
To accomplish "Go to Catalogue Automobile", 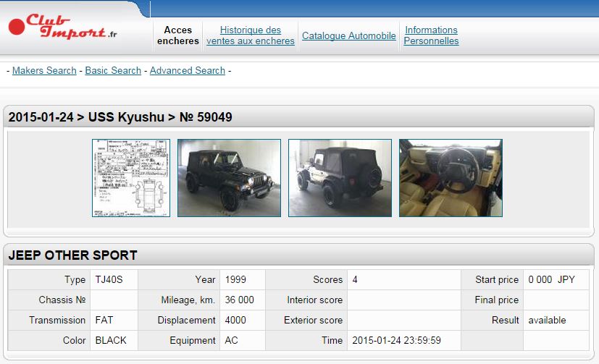I will click(349, 35).
